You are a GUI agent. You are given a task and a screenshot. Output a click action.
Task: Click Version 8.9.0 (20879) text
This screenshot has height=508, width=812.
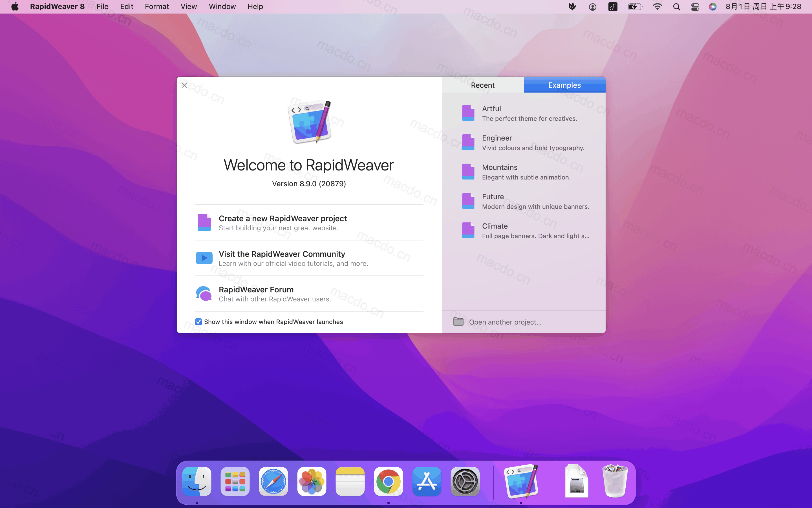[x=309, y=184]
